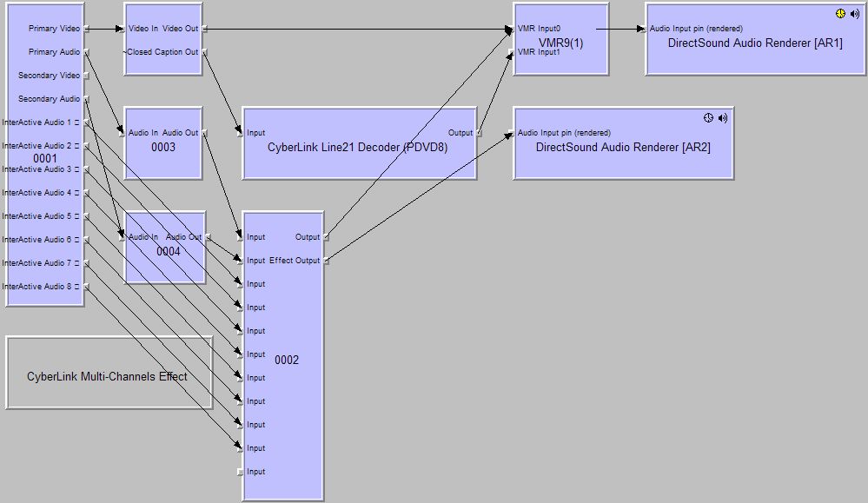
Task: Click Effect Output pin on filter 0002
Action: pos(326,261)
